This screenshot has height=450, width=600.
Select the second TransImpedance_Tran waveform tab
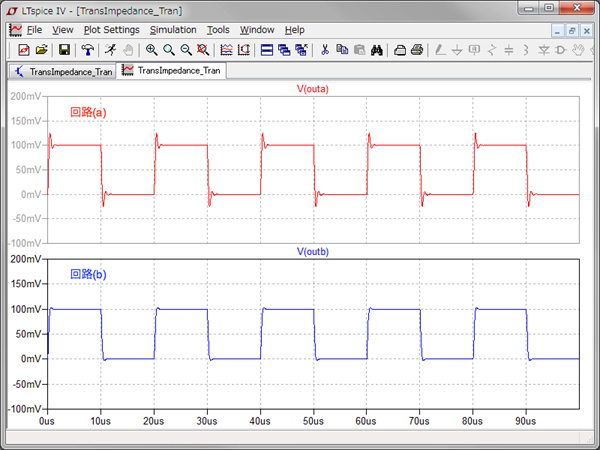point(172,71)
